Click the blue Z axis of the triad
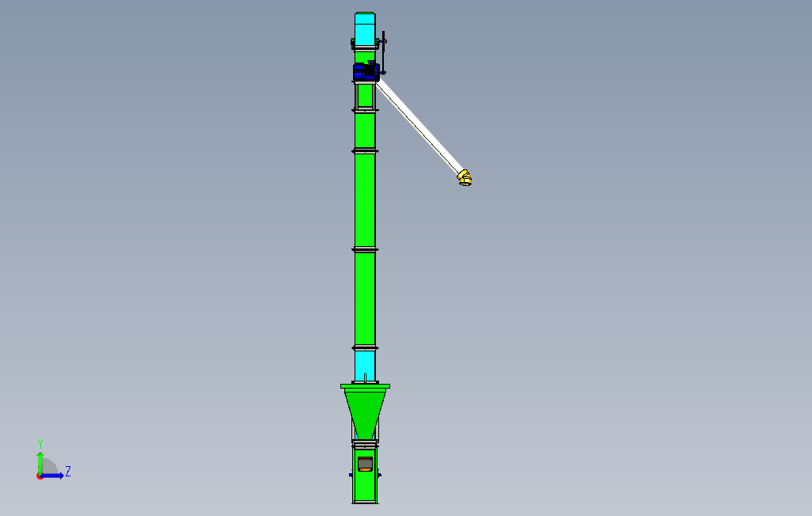Image resolution: width=812 pixels, height=516 pixels. coord(53,476)
